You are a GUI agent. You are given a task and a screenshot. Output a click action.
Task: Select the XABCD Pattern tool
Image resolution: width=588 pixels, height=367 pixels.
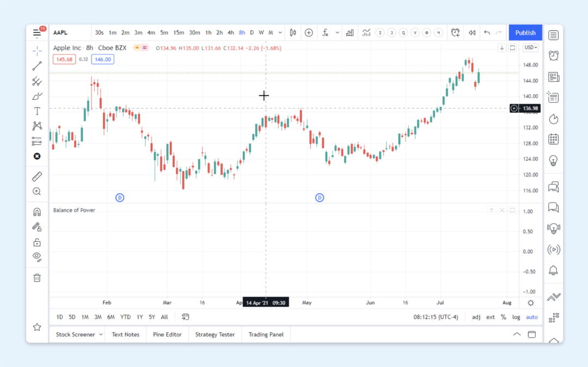point(37,126)
